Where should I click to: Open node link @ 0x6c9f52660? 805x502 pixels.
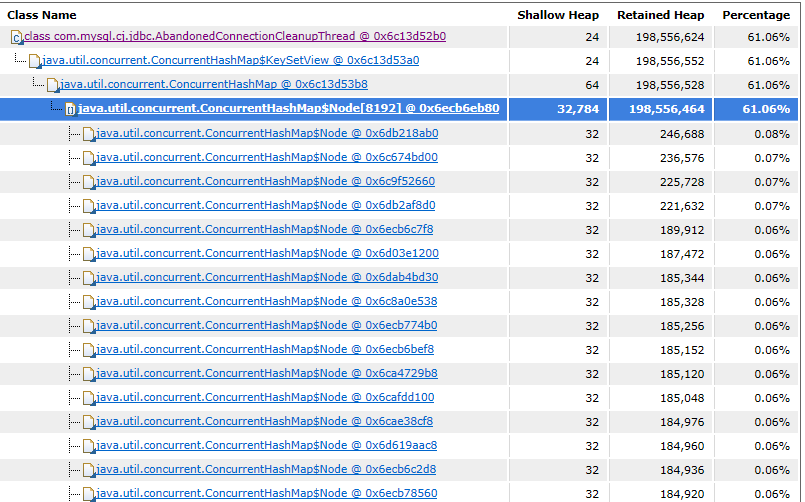pos(265,181)
